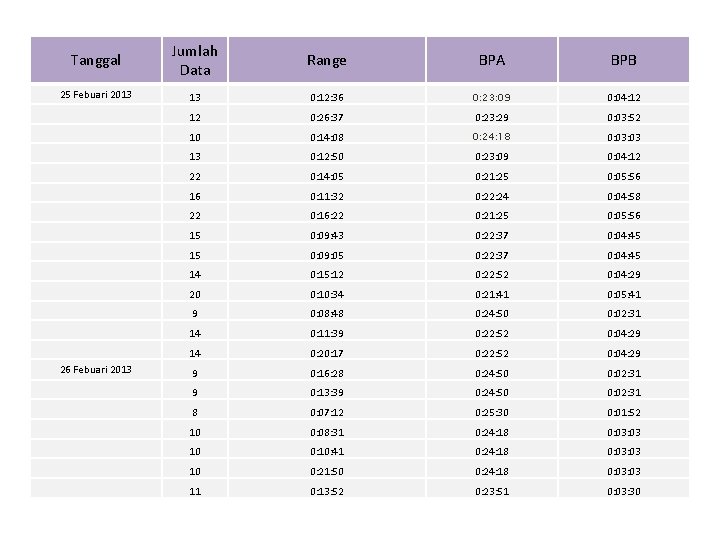Select the Jumlah Data column header
Screen dimensions: 720x540
point(195,60)
